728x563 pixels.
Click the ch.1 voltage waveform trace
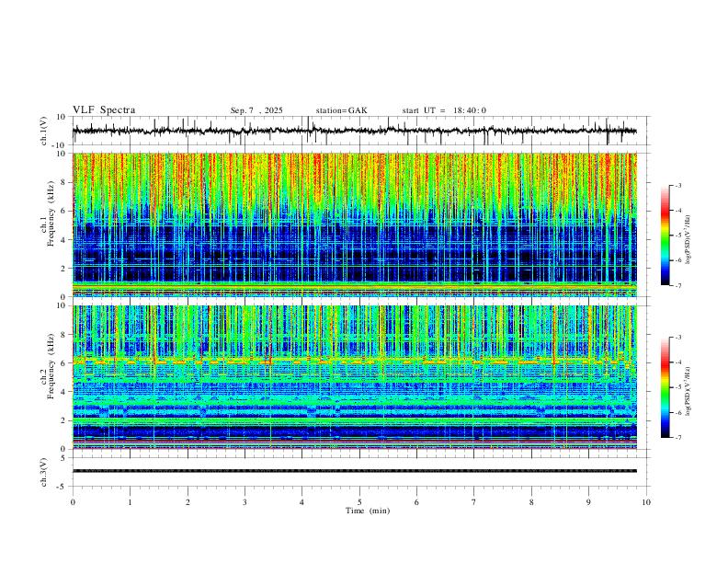point(354,131)
